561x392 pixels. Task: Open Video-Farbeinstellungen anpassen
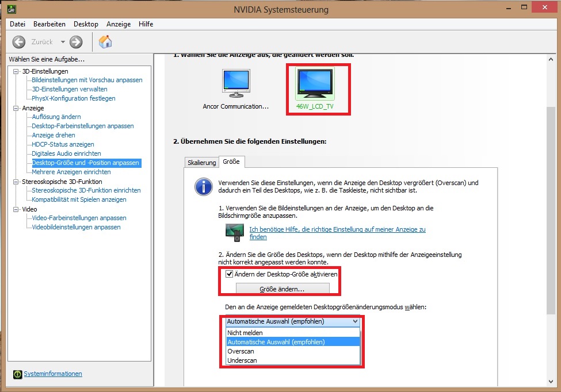[79, 218]
